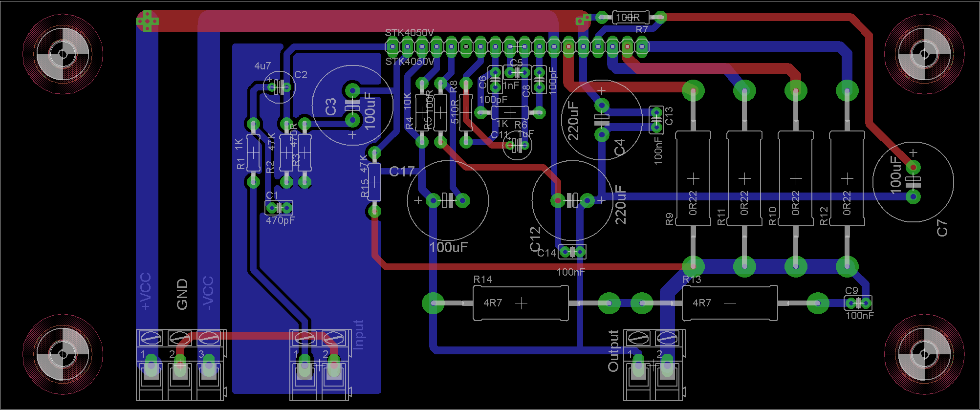Click the C1 designator label
980x410 pixels.
pos(272,195)
